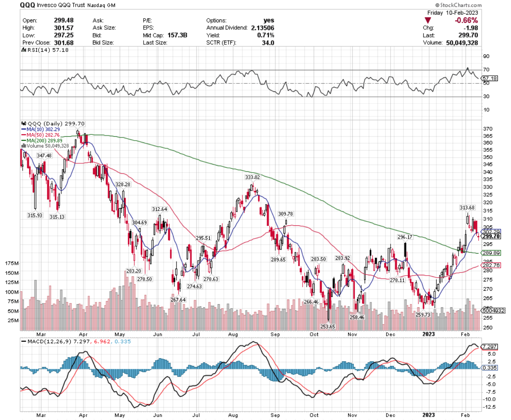Click the line marker before MACD(12,26,9) legend
The width and height of the screenshot is (511, 420).
(24, 341)
